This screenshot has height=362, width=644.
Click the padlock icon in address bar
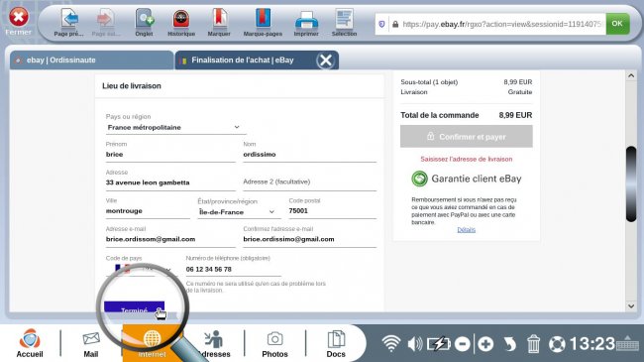[x=395, y=24]
